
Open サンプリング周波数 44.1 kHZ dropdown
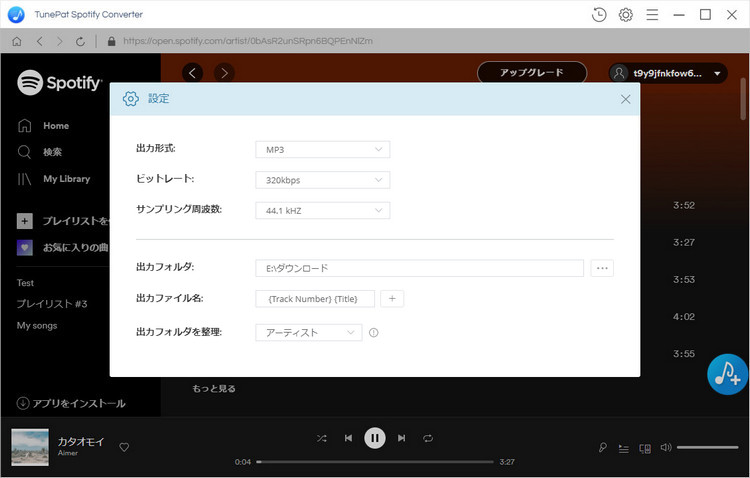pos(323,211)
